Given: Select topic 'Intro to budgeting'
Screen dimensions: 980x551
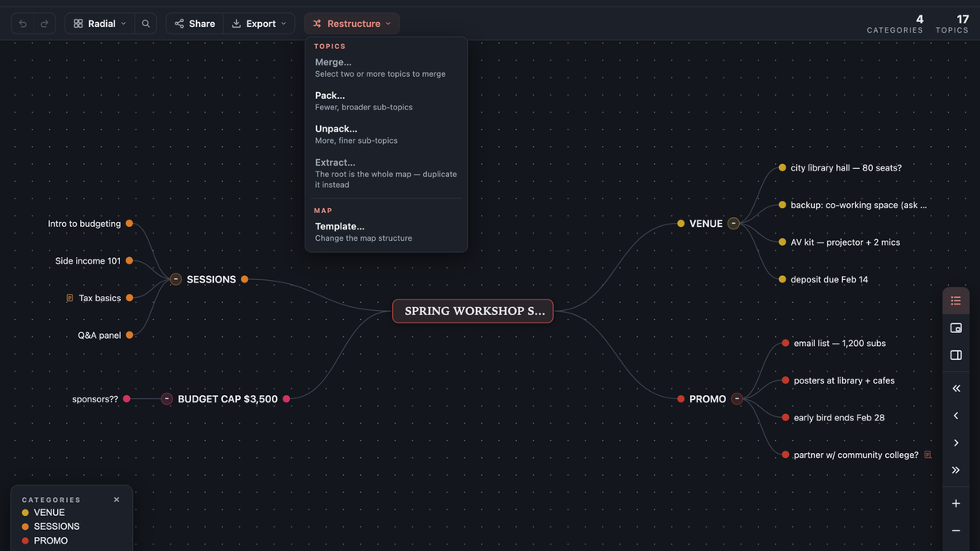Looking at the screenshot, I should [84, 224].
